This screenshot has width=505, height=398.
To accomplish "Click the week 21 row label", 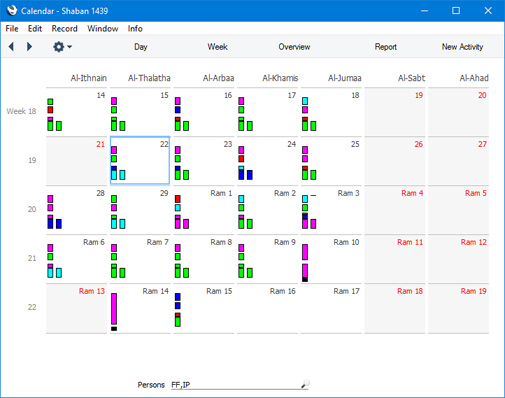I will [32, 258].
